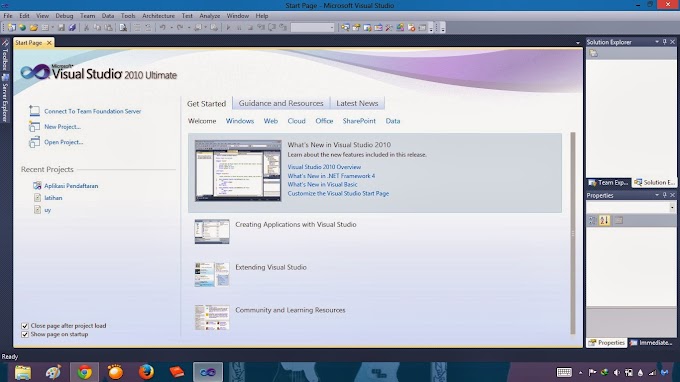This screenshot has width=680, height=382.
Task: Click the Alphabetical sort icon in Properties
Action: pos(605,220)
